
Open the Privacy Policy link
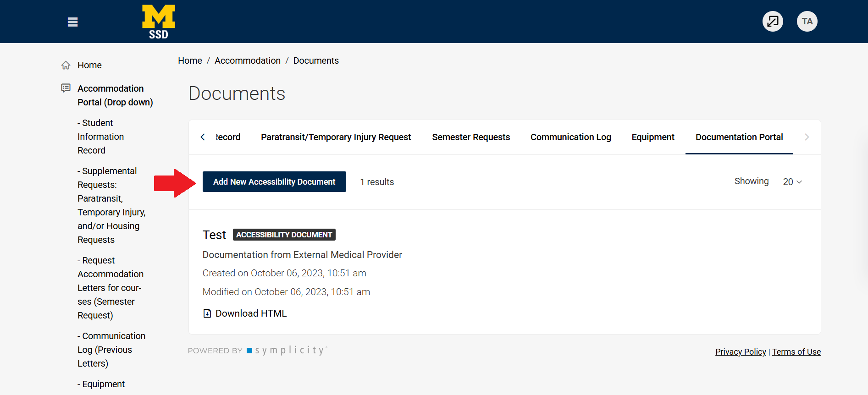(x=741, y=352)
